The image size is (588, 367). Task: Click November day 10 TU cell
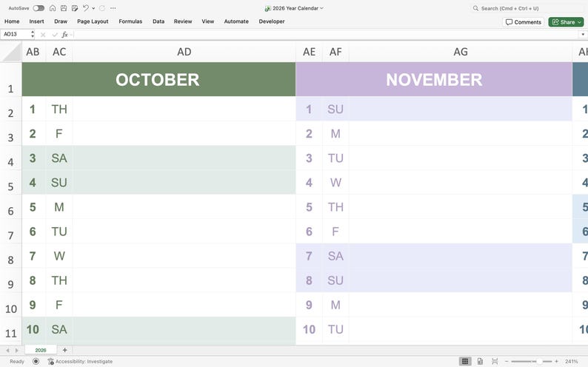point(335,329)
